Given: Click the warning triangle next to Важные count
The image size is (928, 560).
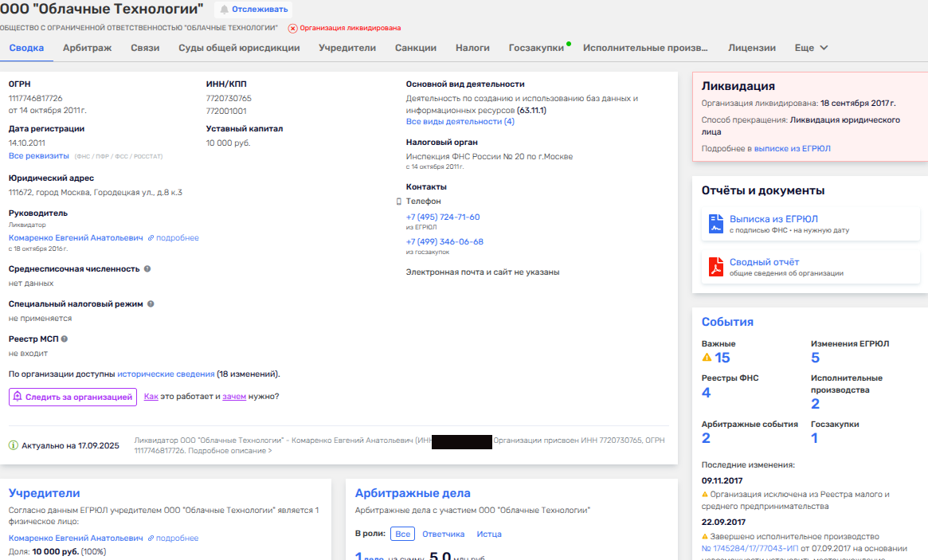Looking at the screenshot, I should coord(707,358).
